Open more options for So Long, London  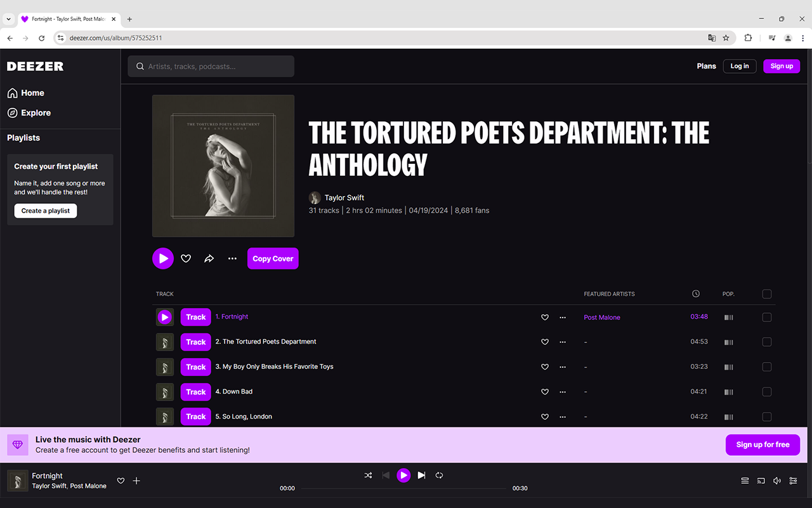563,417
